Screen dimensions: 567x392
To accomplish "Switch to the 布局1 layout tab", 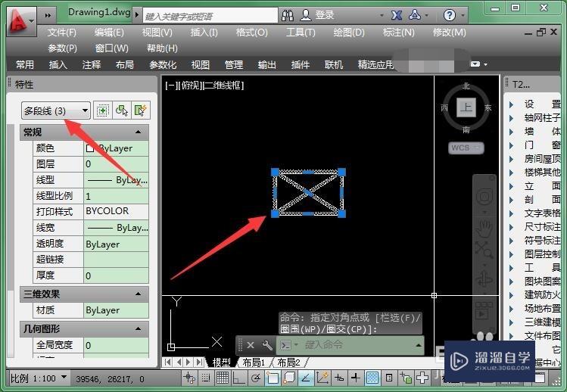I will pos(254,362).
